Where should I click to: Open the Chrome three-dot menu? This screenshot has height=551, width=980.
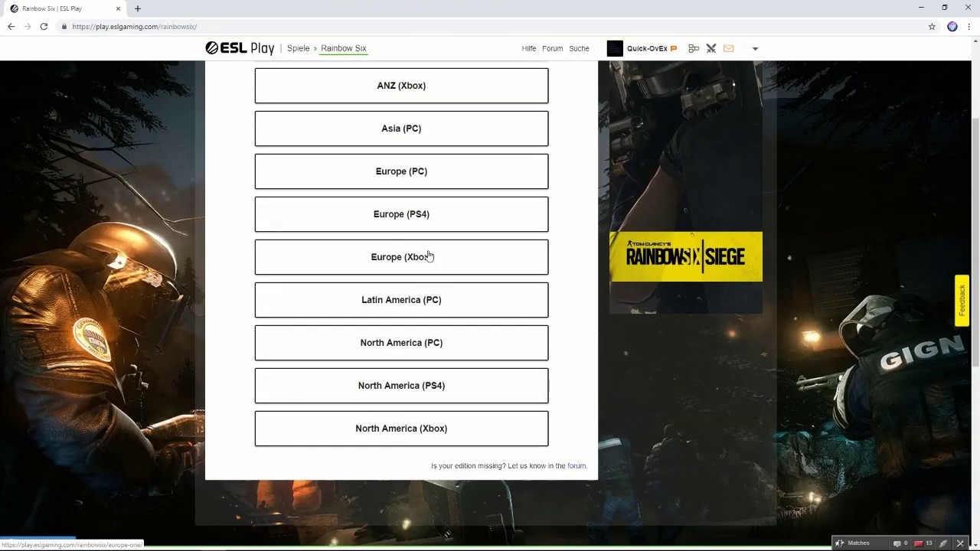coord(969,27)
